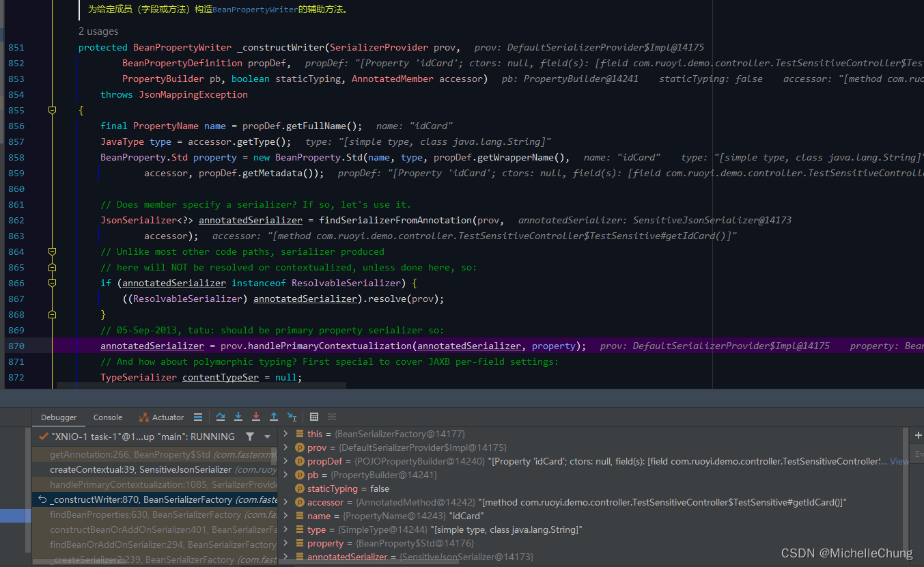Click the Step Into debugger icon
Image resolution: width=924 pixels, height=567 pixels.
[x=238, y=417]
